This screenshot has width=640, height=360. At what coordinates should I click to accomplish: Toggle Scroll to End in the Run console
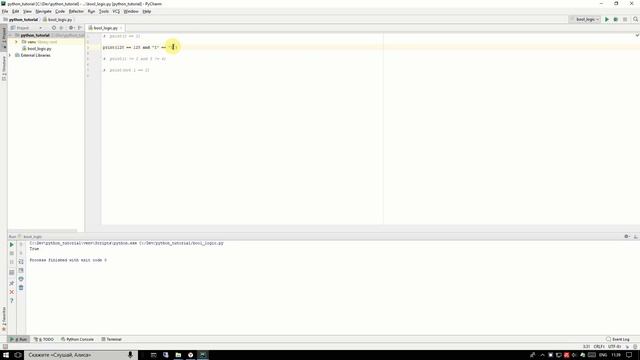pos(21,270)
